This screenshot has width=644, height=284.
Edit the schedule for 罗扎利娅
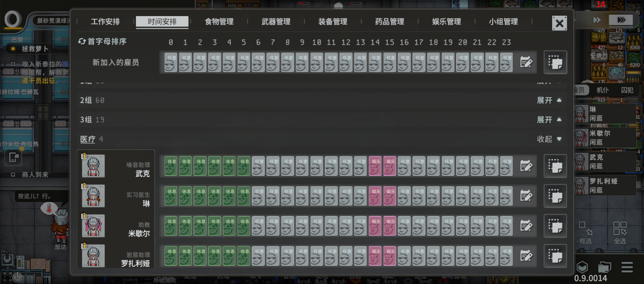(x=526, y=256)
